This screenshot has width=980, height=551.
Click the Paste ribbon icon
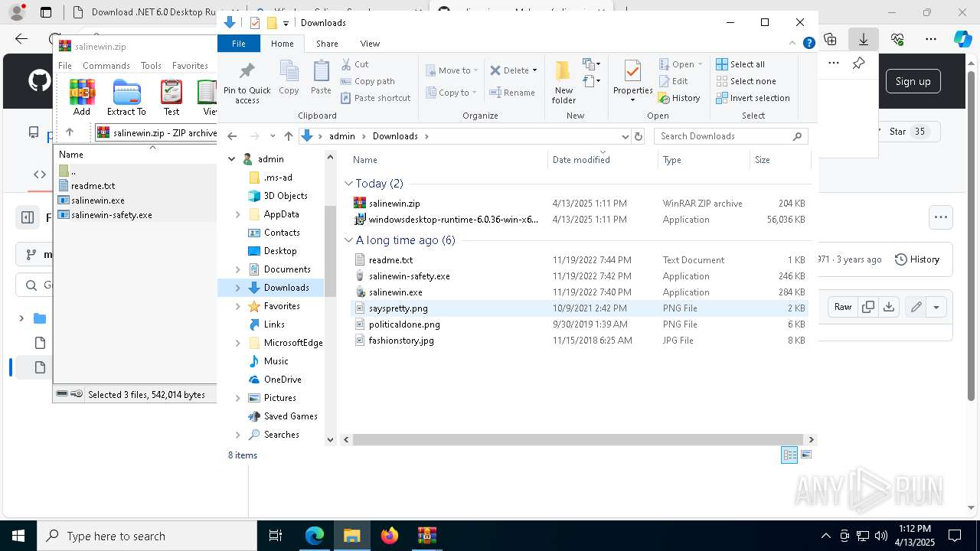click(321, 78)
